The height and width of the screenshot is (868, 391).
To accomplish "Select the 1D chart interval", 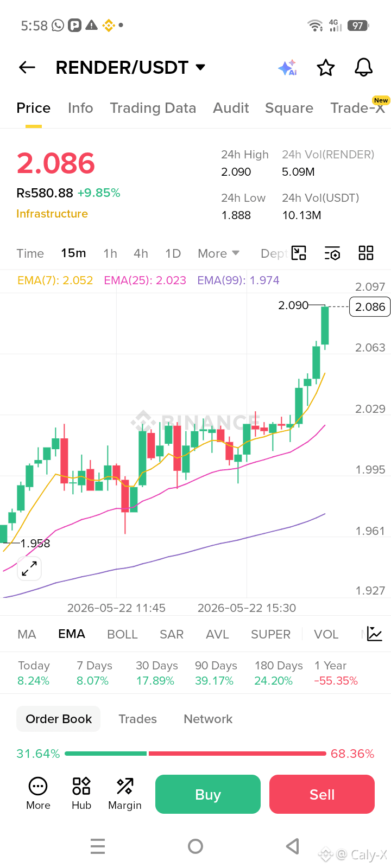I will click(173, 253).
